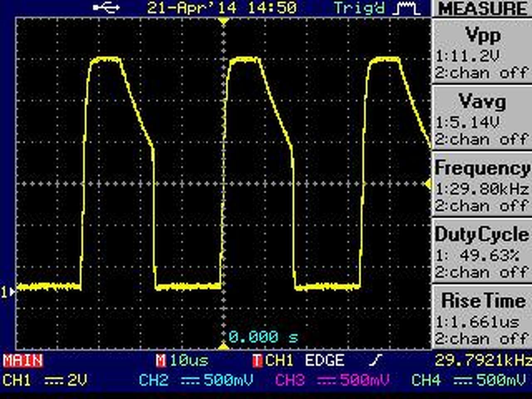Click the 1:5.14V Vavg reading
This screenshot has width=532, height=399.
pyautogui.click(x=467, y=122)
